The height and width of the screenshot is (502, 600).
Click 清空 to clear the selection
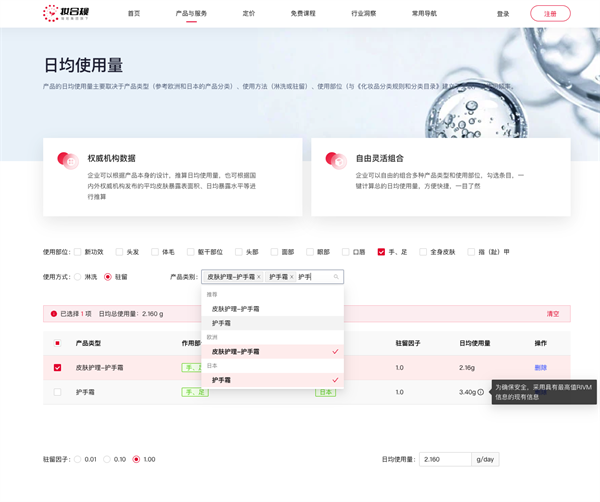[x=553, y=314]
